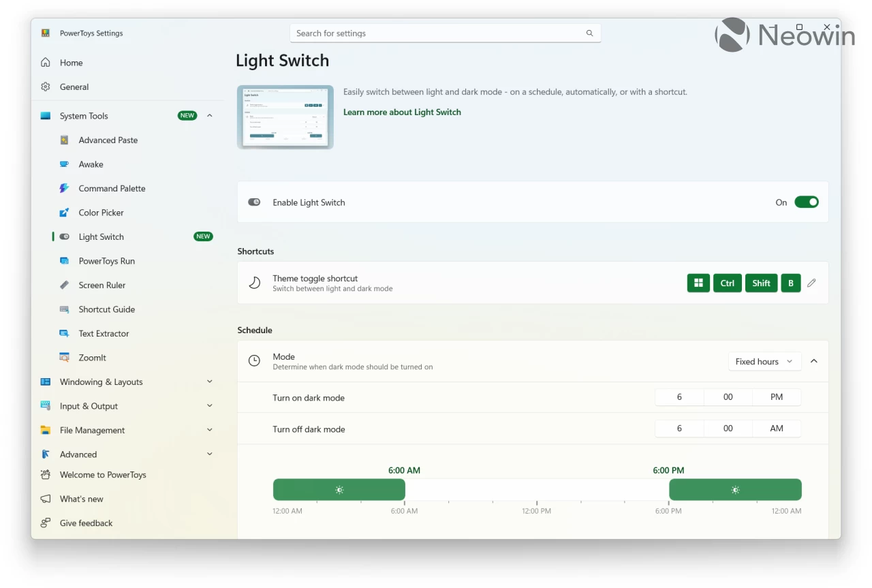Click the Text Extractor icon
This screenshot has width=872, height=588.
[x=64, y=334]
